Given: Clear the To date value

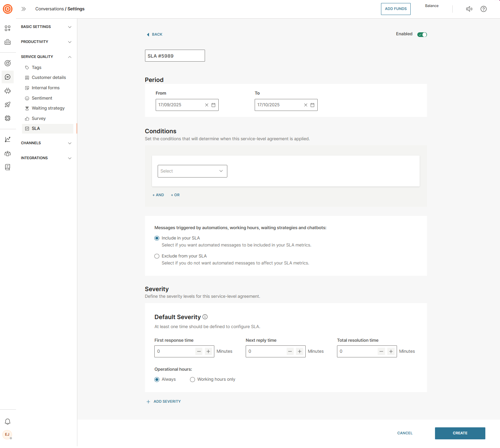Looking at the screenshot, I should (306, 105).
